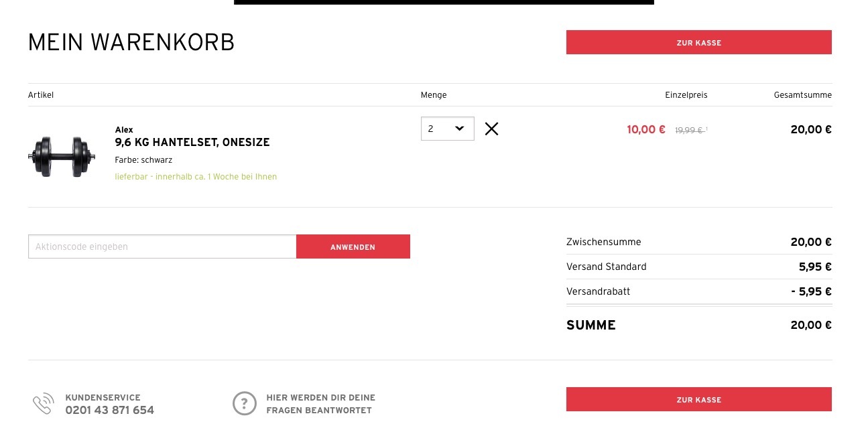The height and width of the screenshot is (428, 868).
Task: Click the question mark help icon
Action: click(244, 403)
